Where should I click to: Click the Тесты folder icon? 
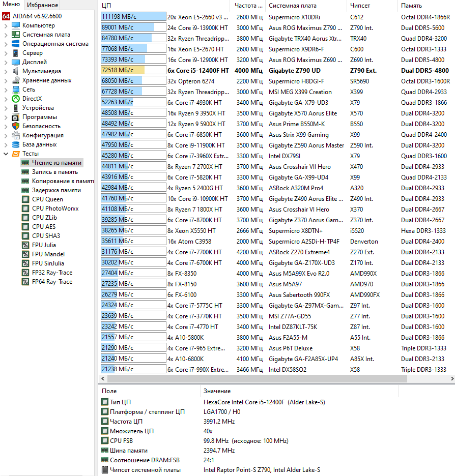pos(16,154)
